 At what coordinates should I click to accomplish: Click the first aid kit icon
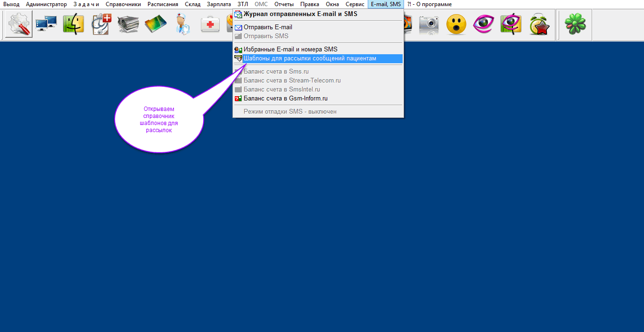210,24
